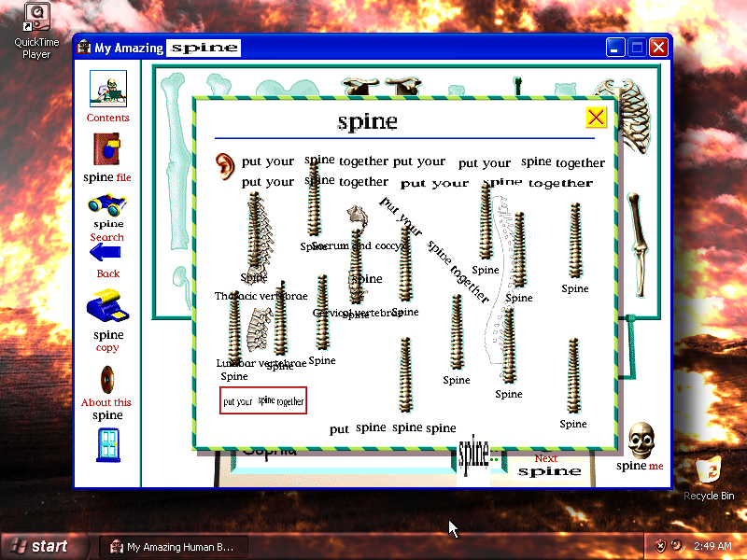
Task: Click the red-boxed put your spine together
Action: [x=263, y=400]
